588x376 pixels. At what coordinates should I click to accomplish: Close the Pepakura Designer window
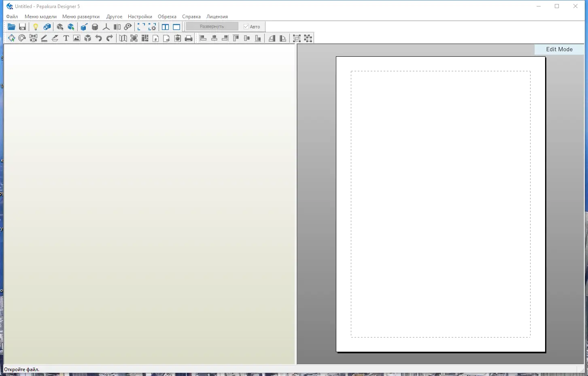pos(575,6)
